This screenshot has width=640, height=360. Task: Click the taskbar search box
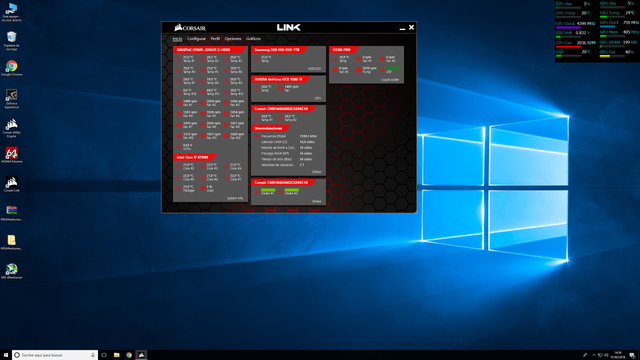point(55,355)
